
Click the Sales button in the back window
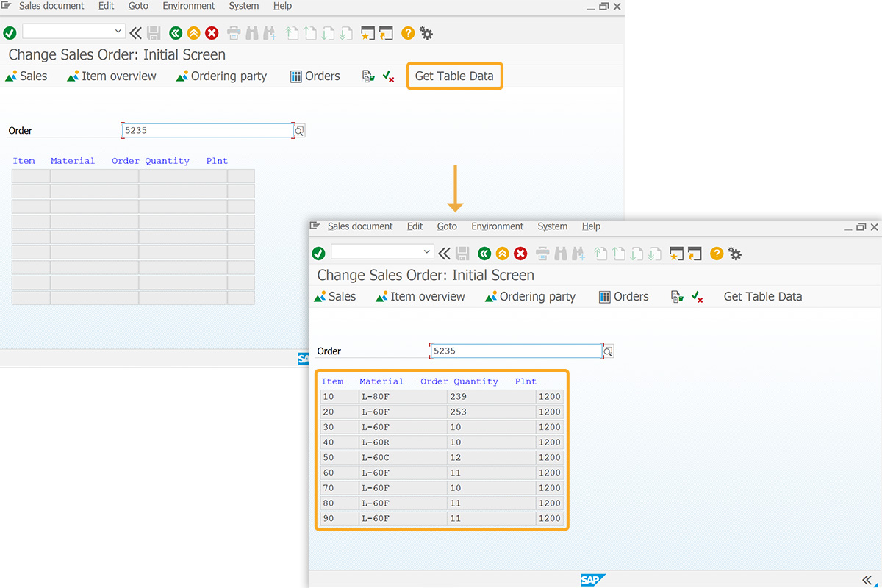(26, 76)
